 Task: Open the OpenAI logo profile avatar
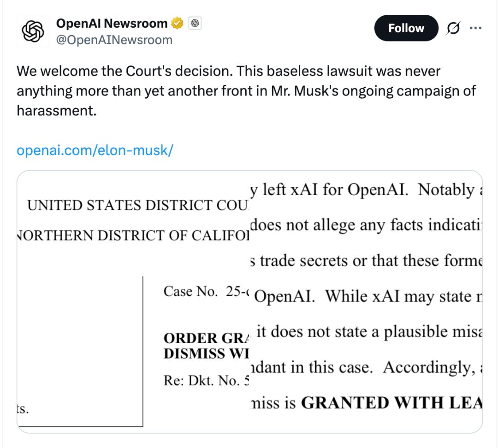point(33,31)
